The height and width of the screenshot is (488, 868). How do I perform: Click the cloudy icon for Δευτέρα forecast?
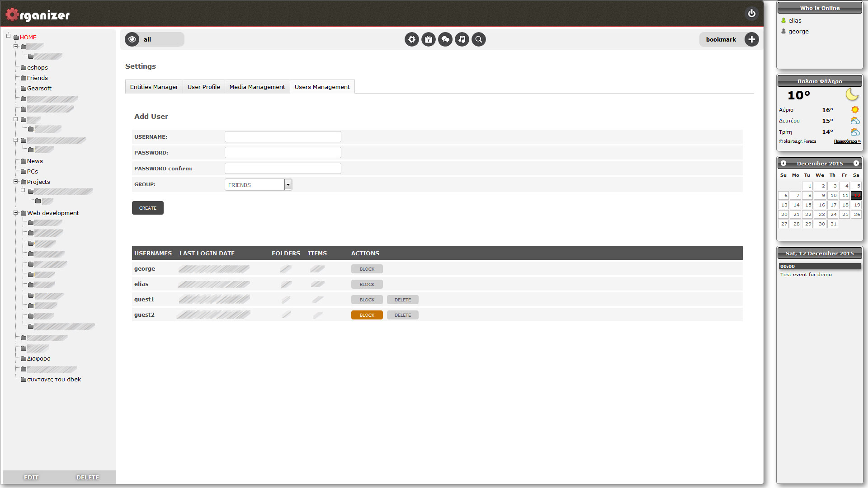click(855, 121)
